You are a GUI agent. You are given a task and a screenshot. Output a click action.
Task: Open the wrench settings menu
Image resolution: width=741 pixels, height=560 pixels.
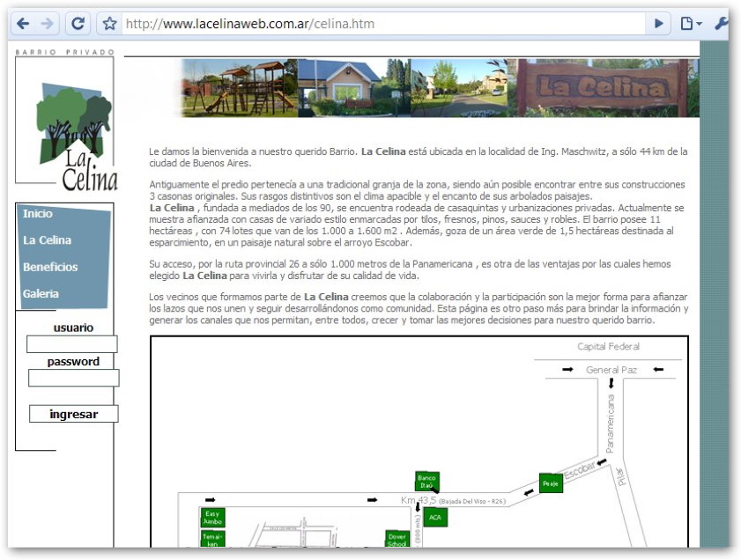[720, 23]
